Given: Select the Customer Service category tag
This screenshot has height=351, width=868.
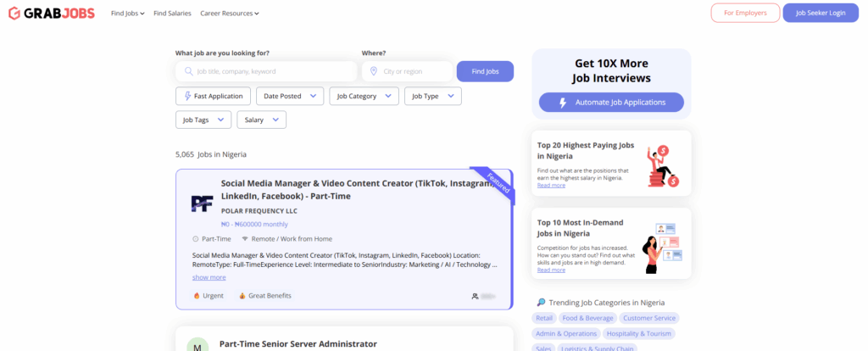Looking at the screenshot, I should 649,318.
